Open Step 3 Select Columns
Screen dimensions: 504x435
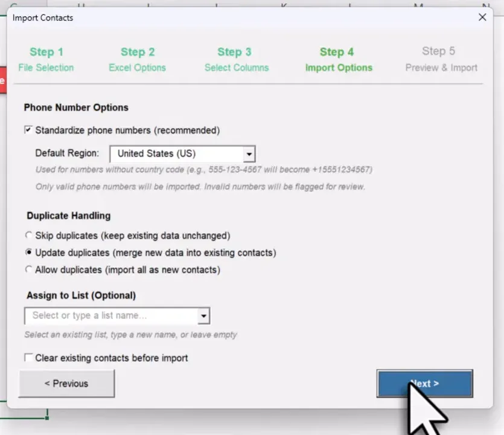236,59
